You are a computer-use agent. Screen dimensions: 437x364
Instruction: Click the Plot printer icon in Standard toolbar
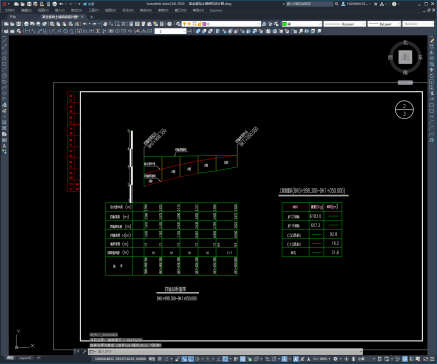26,24
